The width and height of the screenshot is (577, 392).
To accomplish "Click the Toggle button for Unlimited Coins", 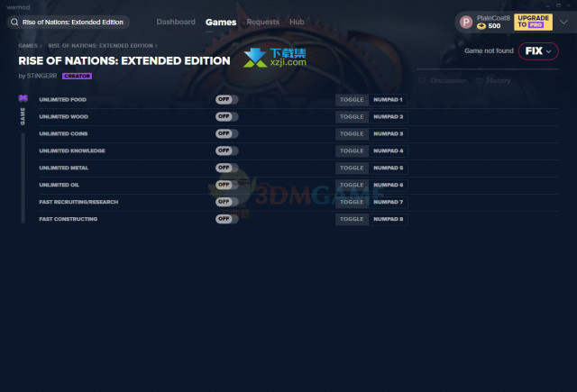I will [352, 134].
